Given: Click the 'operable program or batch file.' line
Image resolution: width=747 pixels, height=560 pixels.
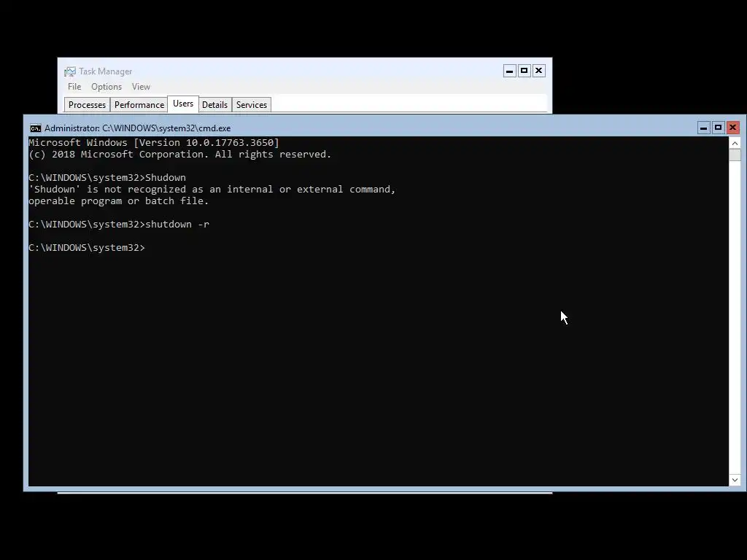Looking at the screenshot, I should pyautogui.click(x=119, y=201).
